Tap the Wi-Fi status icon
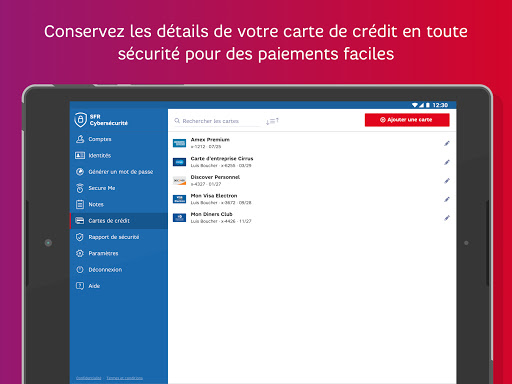Screen dimensions: 512x384 click(x=415, y=105)
